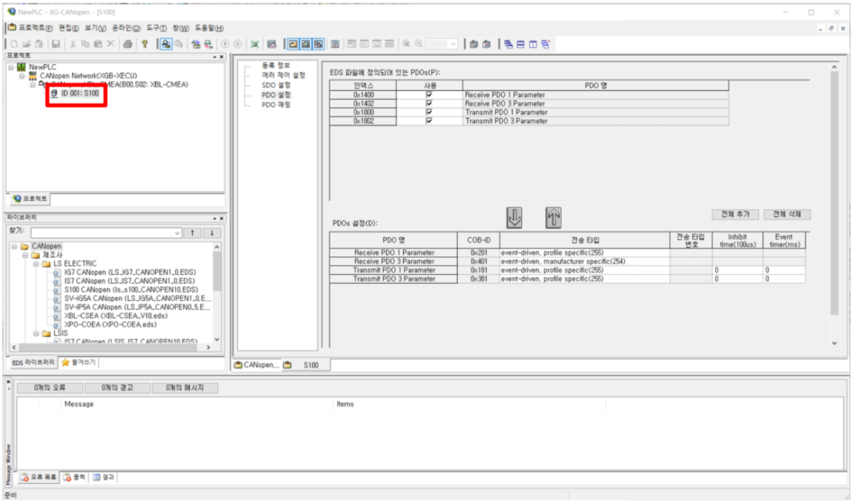Viewport: 855px width, 504px height.
Task: Select PDO 매핑 in the settings tree
Action: tap(276, 104)
